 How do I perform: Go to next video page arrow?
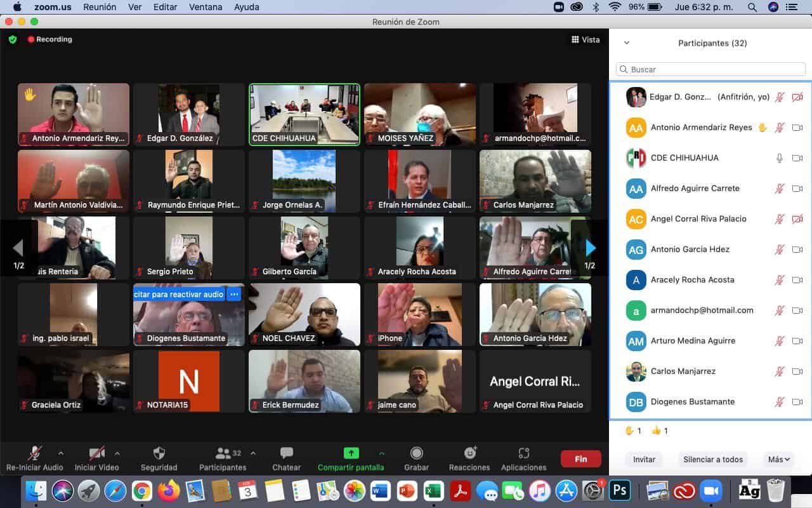[x=591, y=248]
